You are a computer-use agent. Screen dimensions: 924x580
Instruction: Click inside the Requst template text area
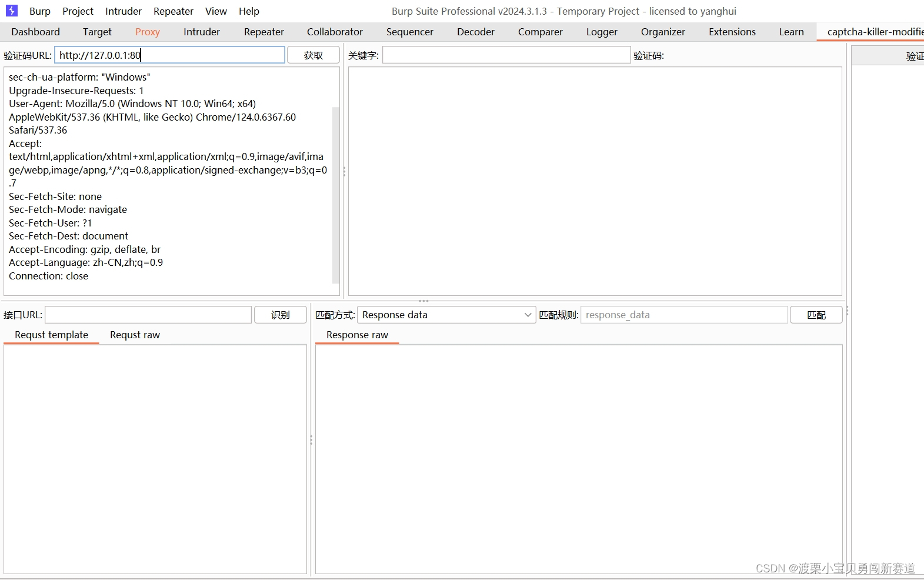pyautogui.click(x=155, y=459)
